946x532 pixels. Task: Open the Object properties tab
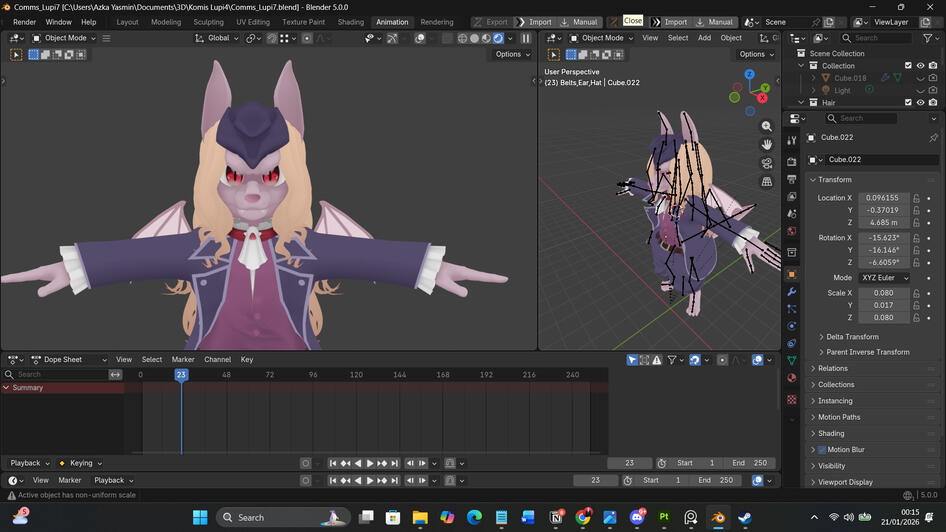click(792, 274)
